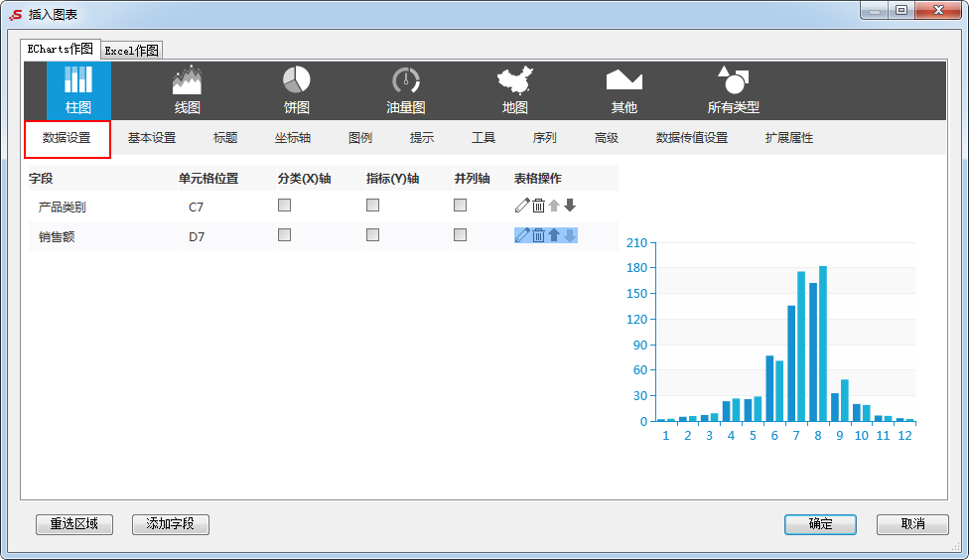Open the 工具 tab

coord(484,138)
